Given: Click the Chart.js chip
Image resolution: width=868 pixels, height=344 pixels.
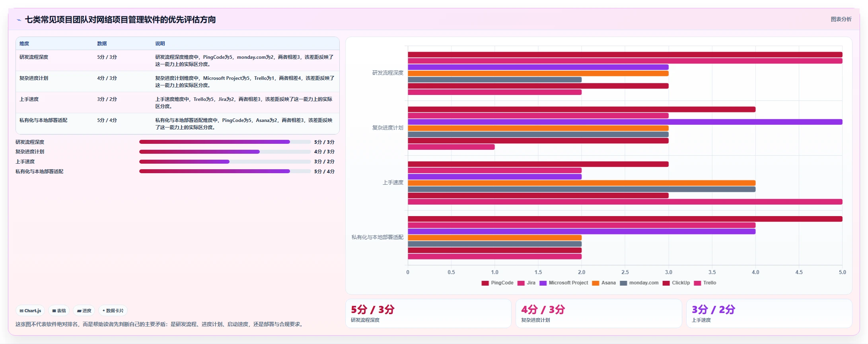Looking at the screenshot, I should pos(30,311).
